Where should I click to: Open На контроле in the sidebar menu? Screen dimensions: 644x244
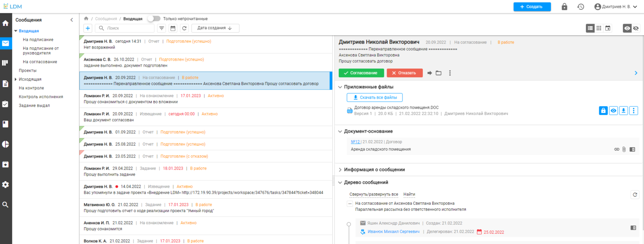(x=31, y=88)
